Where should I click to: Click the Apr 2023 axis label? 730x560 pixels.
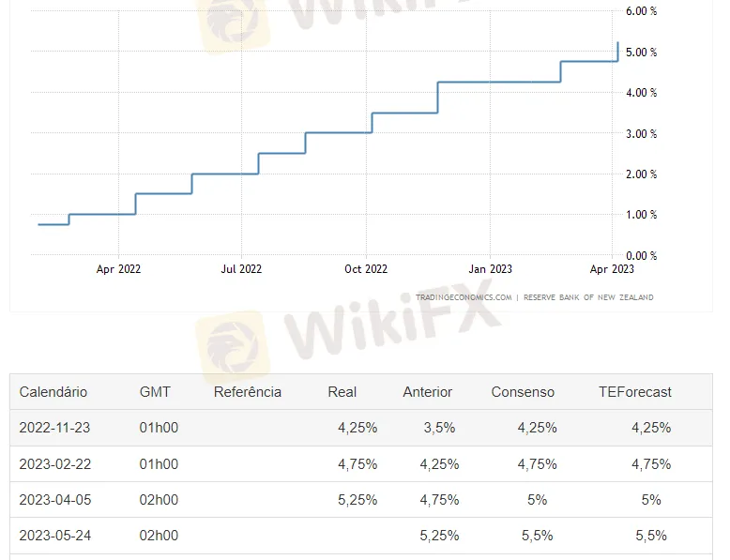click(612, 269)
